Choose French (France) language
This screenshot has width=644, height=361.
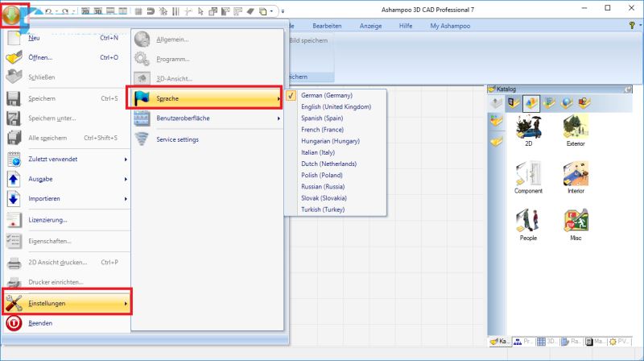[x=336, y=130]
